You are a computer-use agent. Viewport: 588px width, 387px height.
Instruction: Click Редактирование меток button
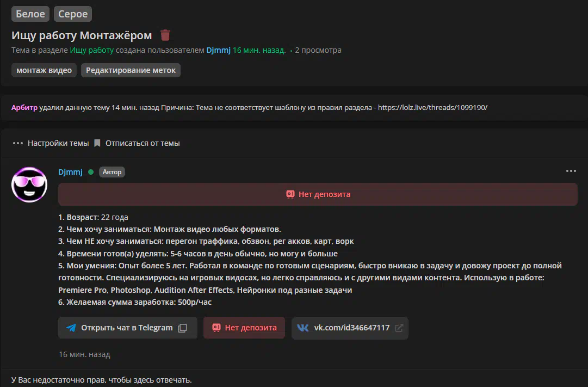[x=131, y=70]
